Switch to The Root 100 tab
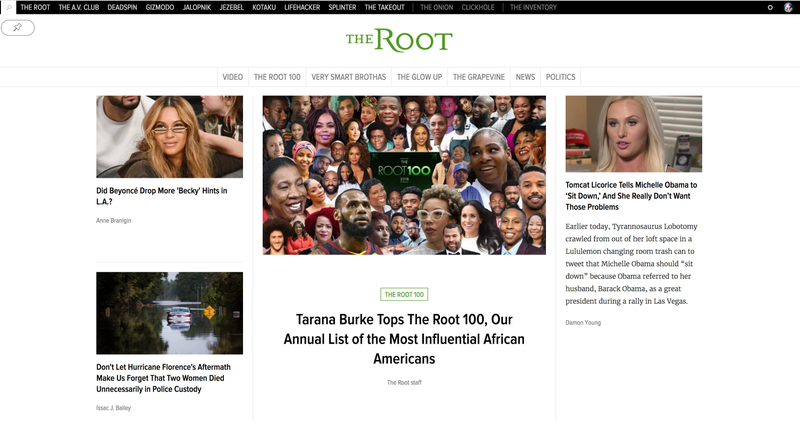This screenshot has width=800, height=429. tap(277, 77)
